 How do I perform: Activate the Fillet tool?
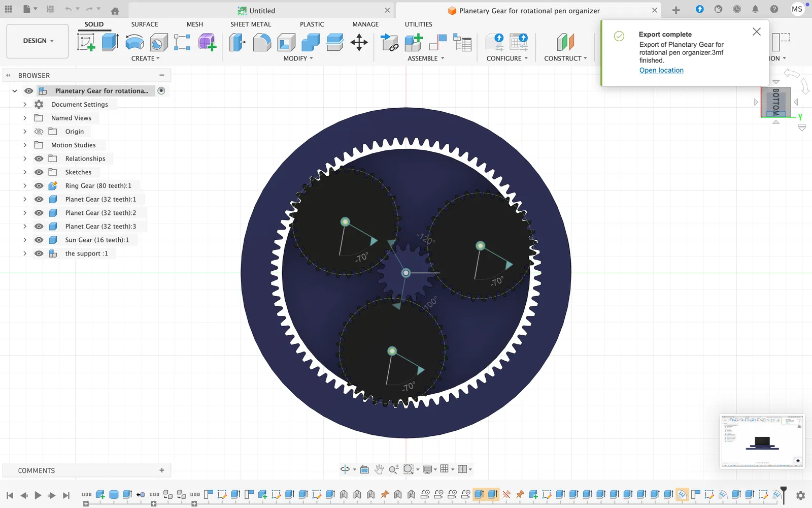tap(262, 42)
